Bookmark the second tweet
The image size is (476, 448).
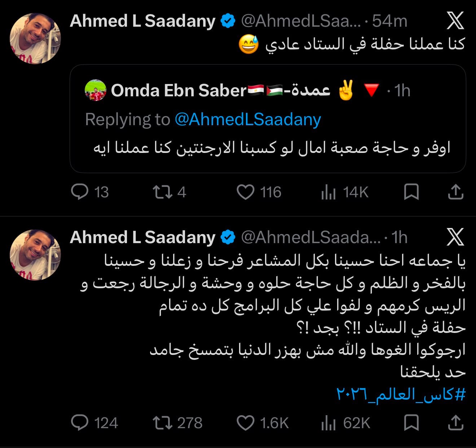click(411, 423)
